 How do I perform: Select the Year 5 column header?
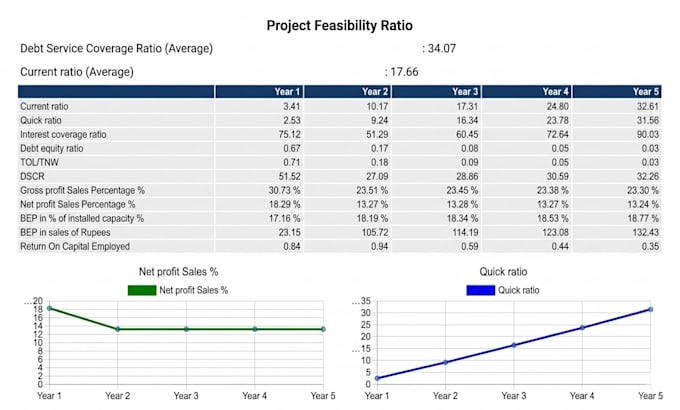tap(617, 92)
